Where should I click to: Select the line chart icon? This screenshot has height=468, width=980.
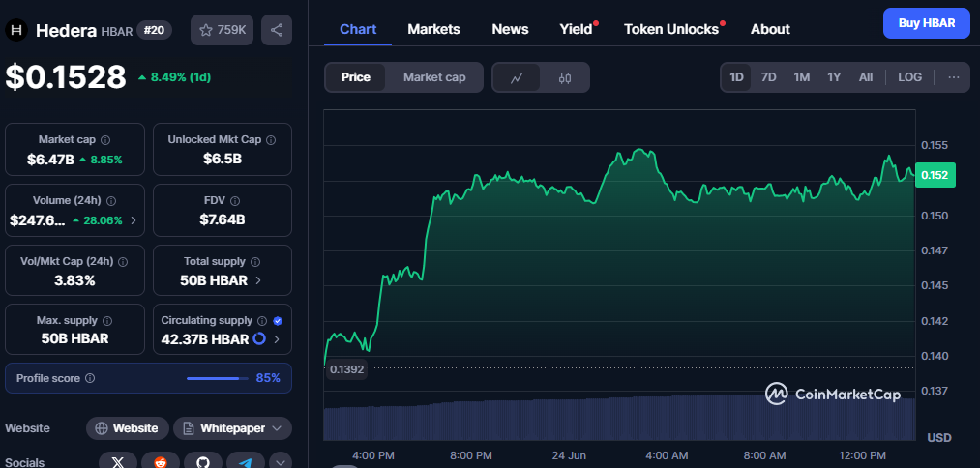pyautogui.click(x=517, y=77)
